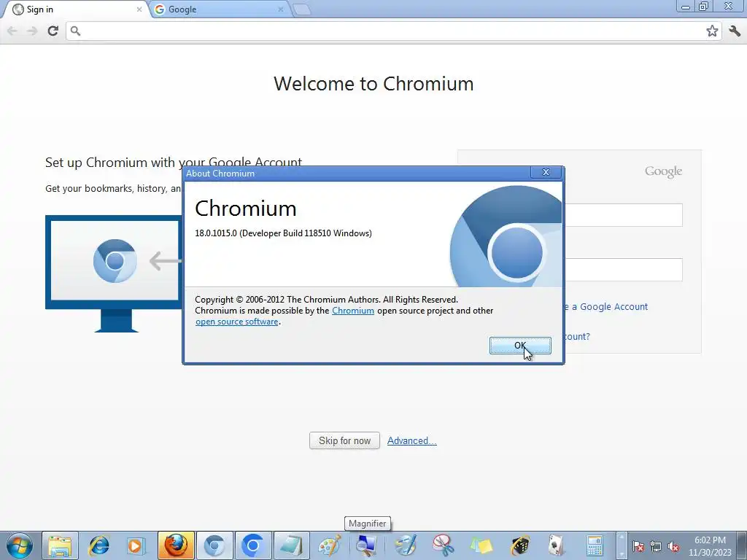Click the first Google sign-in input field
Screen dimensions: 747x560
point(623,215)
